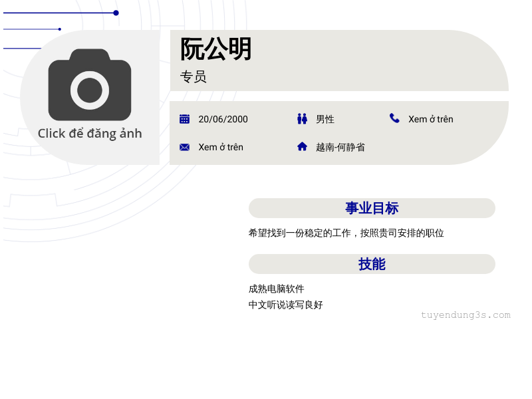Click the tuyendung3s.com watermark
This screenshot has width=532, height=399.
(465, 315)
